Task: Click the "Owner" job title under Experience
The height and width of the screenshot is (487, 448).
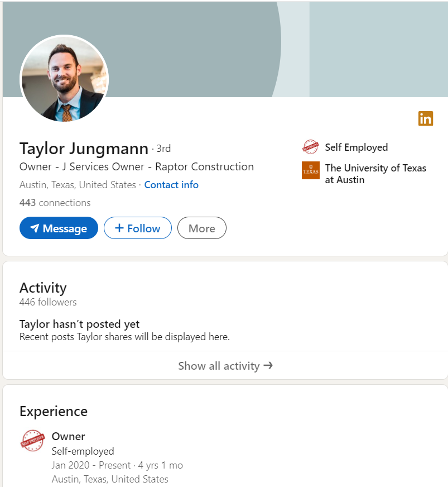Action: click(x=68, y=436)
